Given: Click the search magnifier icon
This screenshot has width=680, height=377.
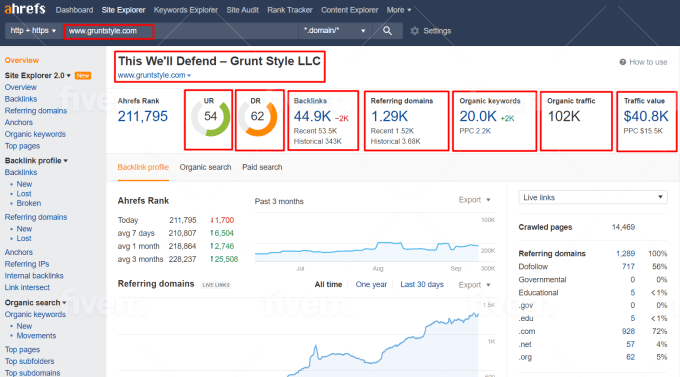Looking at the screenshot, I should (387, 31).
